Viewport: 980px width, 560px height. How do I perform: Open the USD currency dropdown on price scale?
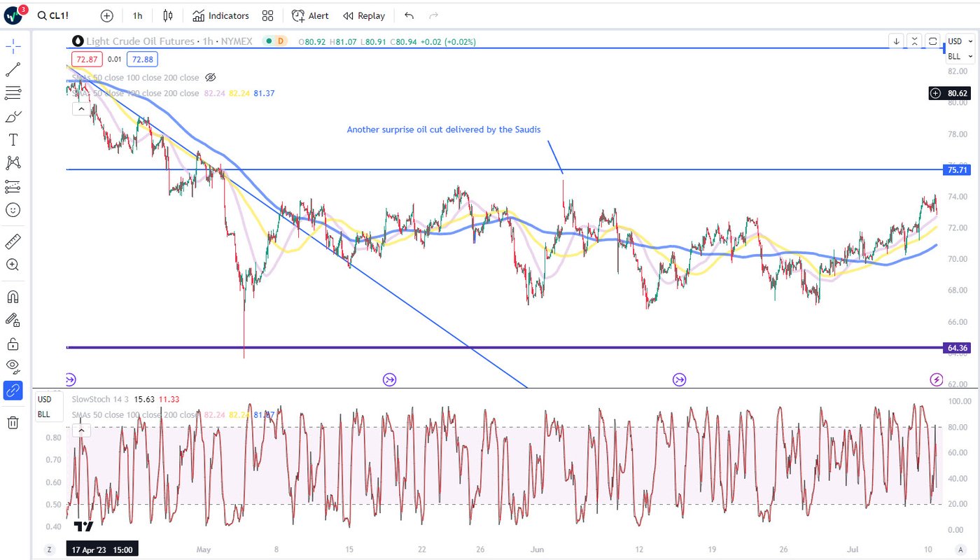960,41
